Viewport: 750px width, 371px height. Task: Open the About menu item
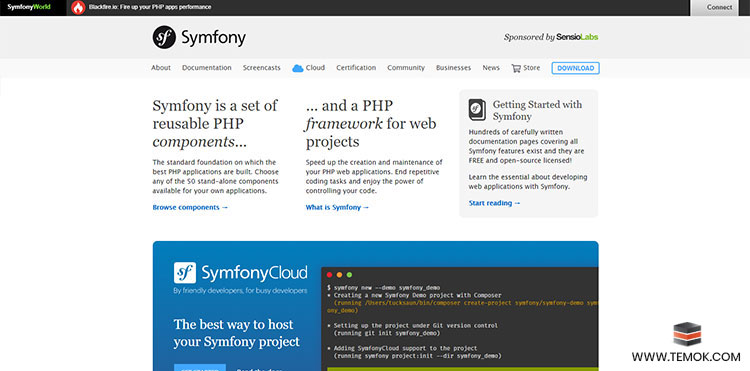pos(161,68)
